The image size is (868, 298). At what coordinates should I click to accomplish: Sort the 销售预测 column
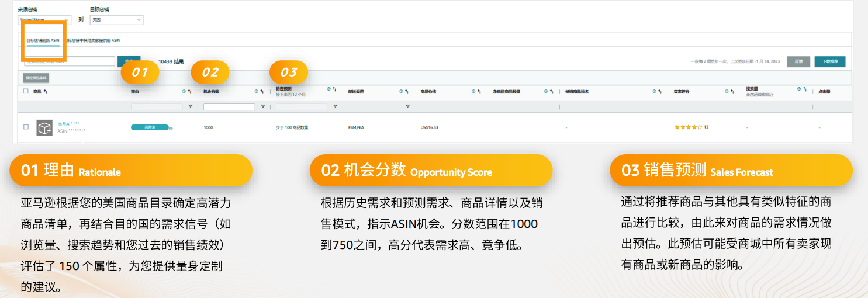coord(334,90)
